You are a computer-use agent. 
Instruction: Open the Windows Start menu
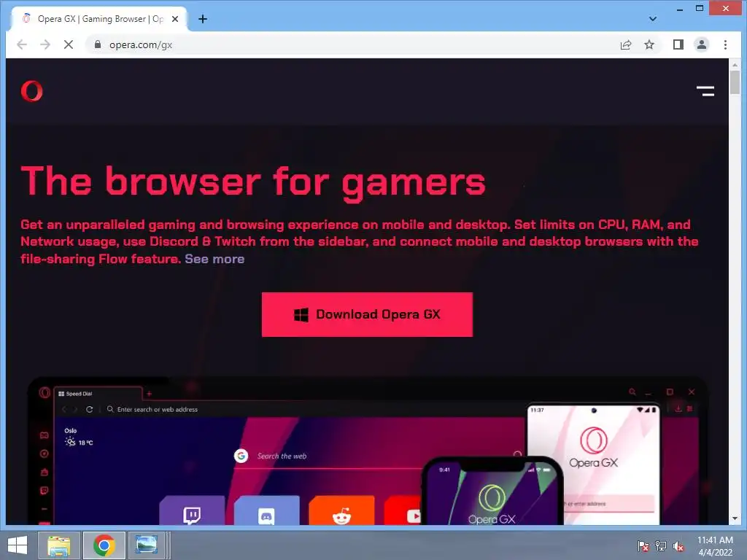(18, 545)
